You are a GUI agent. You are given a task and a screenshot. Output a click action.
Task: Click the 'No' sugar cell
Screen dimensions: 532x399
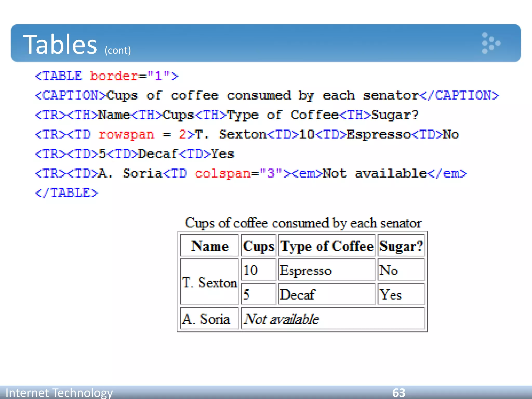(401, 270)
